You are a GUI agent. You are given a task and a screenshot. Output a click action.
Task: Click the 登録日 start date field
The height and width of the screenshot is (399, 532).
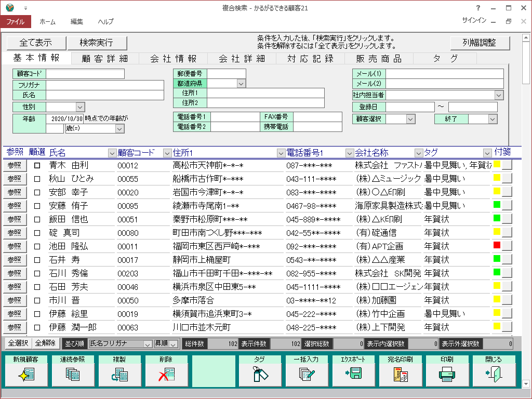point(410,107)
